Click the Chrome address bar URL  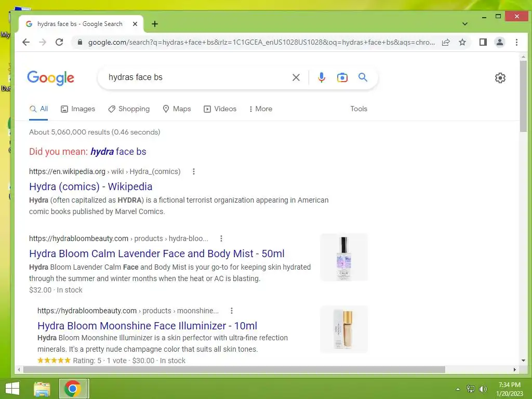(x=261, y=42)
